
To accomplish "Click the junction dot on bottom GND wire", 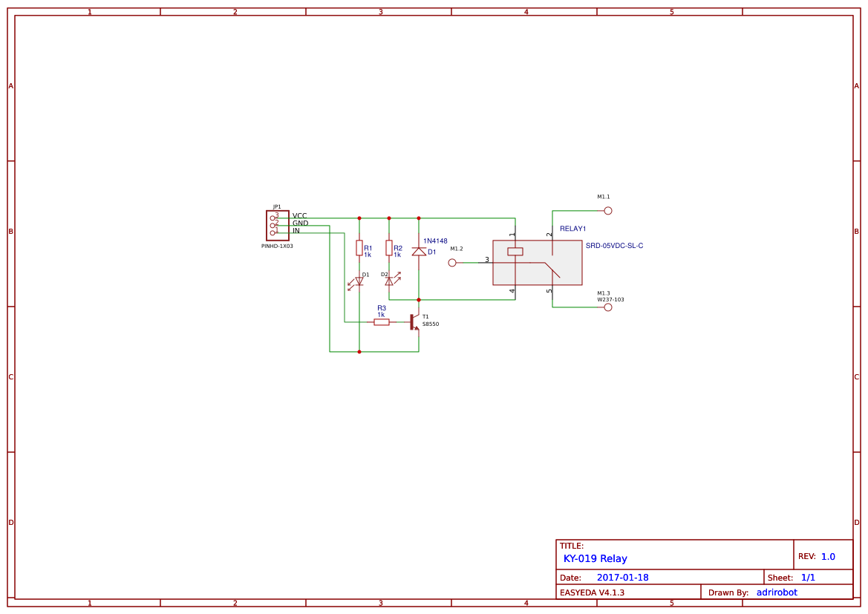I will pos(359,352).
